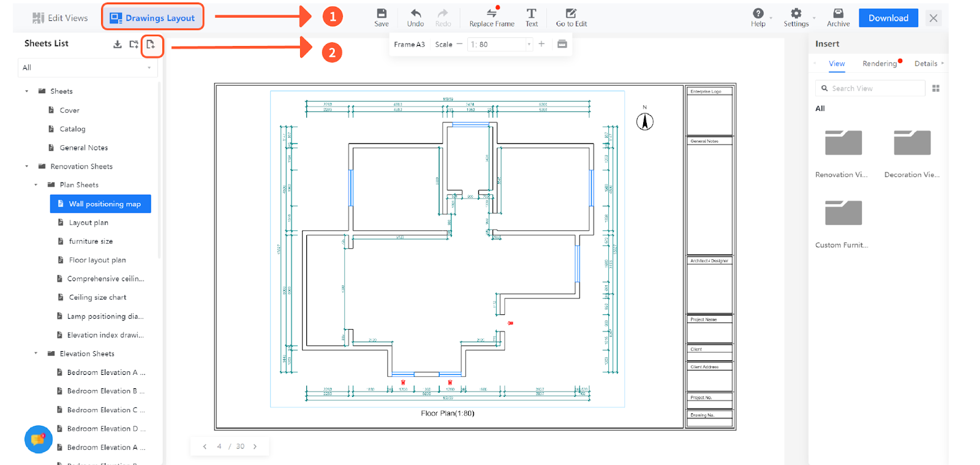Select the Layout plan sheet
The width and height of the screenshot is (980, 465).
pos(89,223)
